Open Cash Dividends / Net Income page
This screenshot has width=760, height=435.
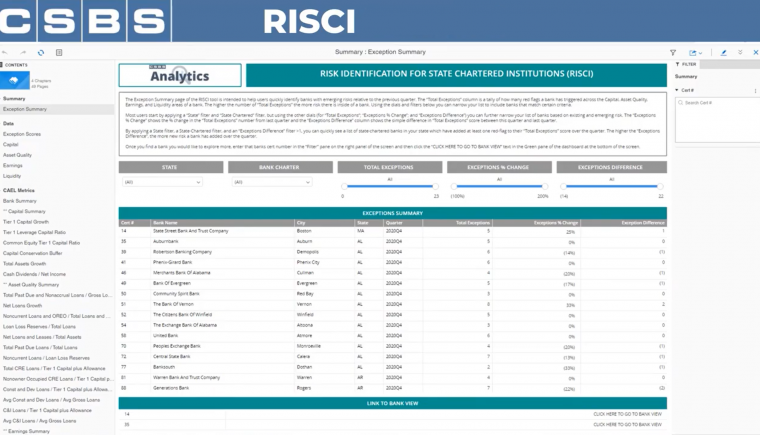tap(34, 274)
